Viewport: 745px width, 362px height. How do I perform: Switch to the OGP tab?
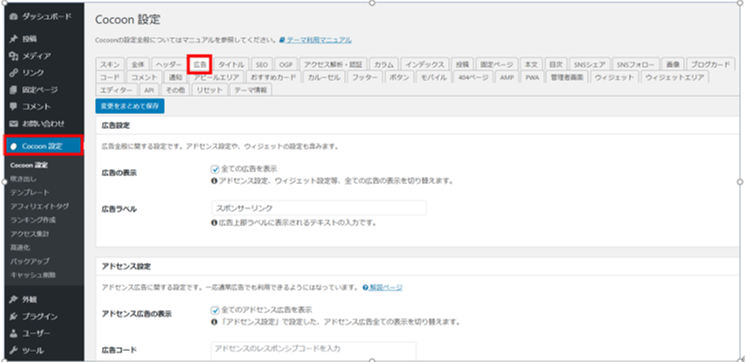pos(286,65)
